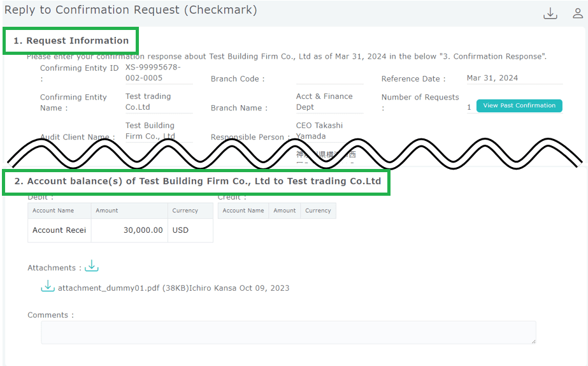The height and width of the screenshot is (366, 588).
Task: Click inside the Comments text area
Action: coord(288,332)
